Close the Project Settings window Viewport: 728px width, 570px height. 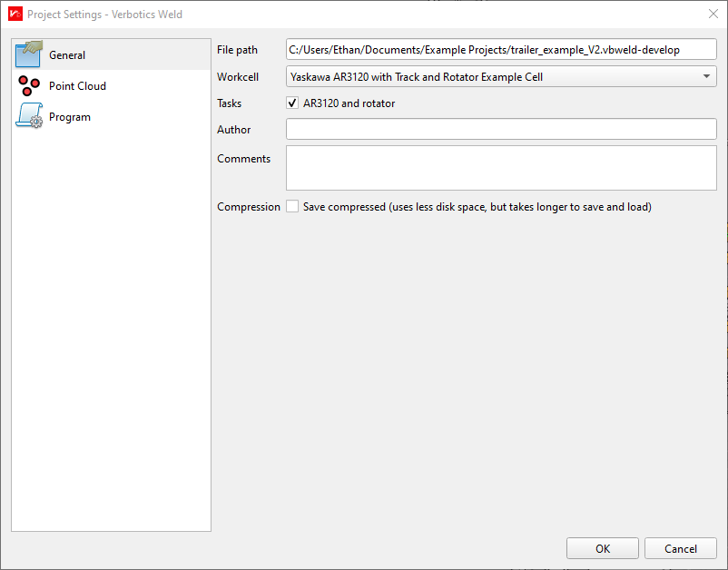click(713, 14)
